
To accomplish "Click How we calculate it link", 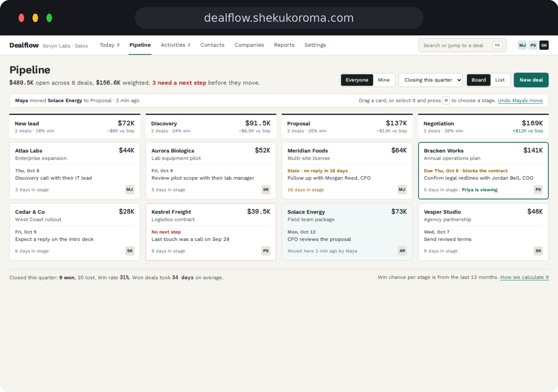I will pos(524,277).
